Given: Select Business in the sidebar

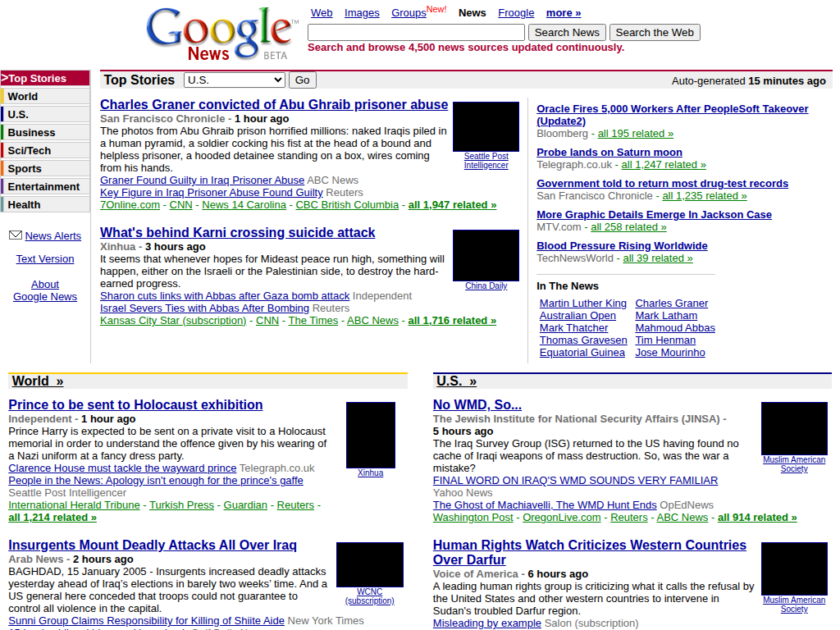Looking at the screenshot, I should 45,132.
